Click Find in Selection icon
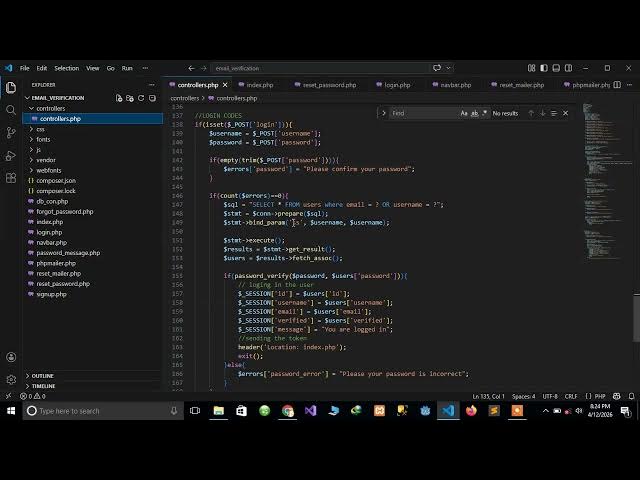The image size is (640, 480). pos(554,113)
